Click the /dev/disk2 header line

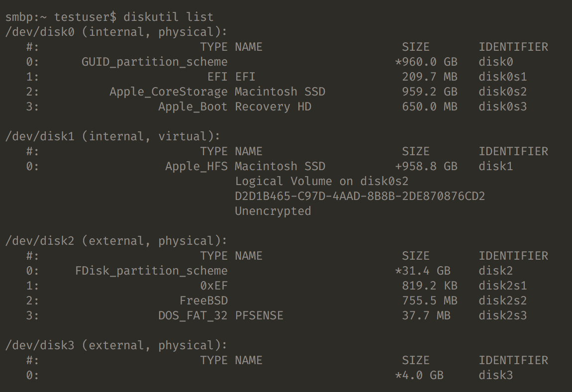[116, 241]
